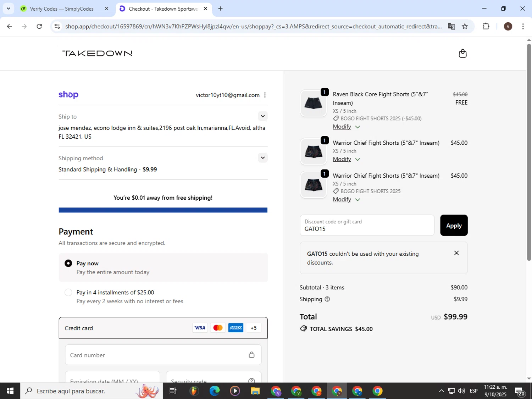Click Modify link for BOGO Warrior Chief shorts
Screen dimensions: 532x399
click(x=342, y=199)
